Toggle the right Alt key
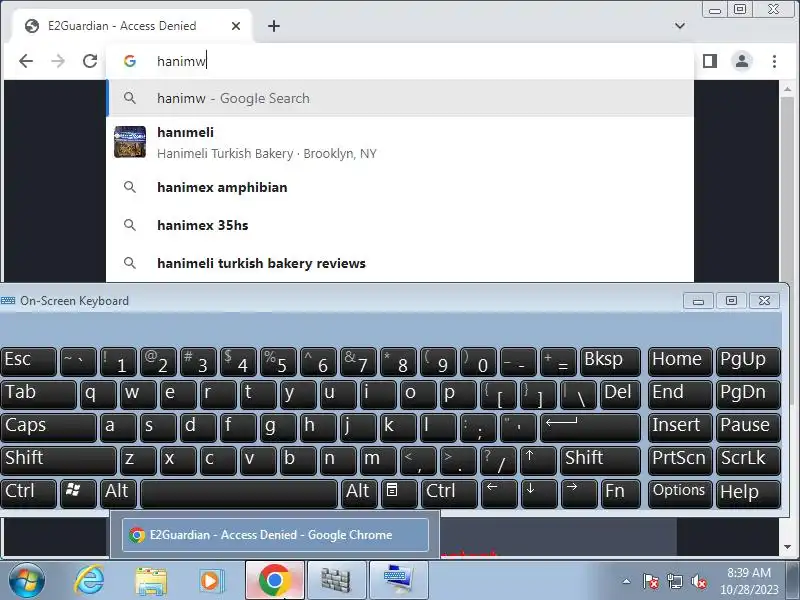 359,493
